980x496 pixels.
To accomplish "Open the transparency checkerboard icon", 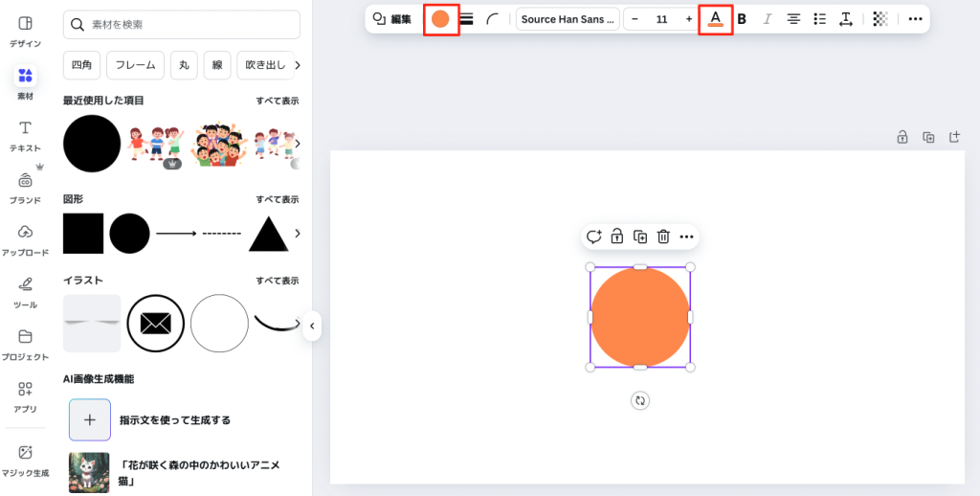I will pos(880,19).
